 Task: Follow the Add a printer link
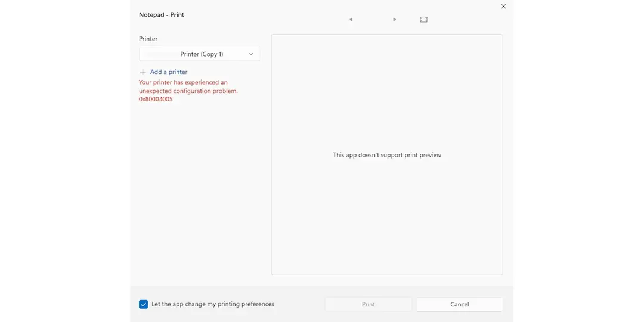tap(168, 72)
